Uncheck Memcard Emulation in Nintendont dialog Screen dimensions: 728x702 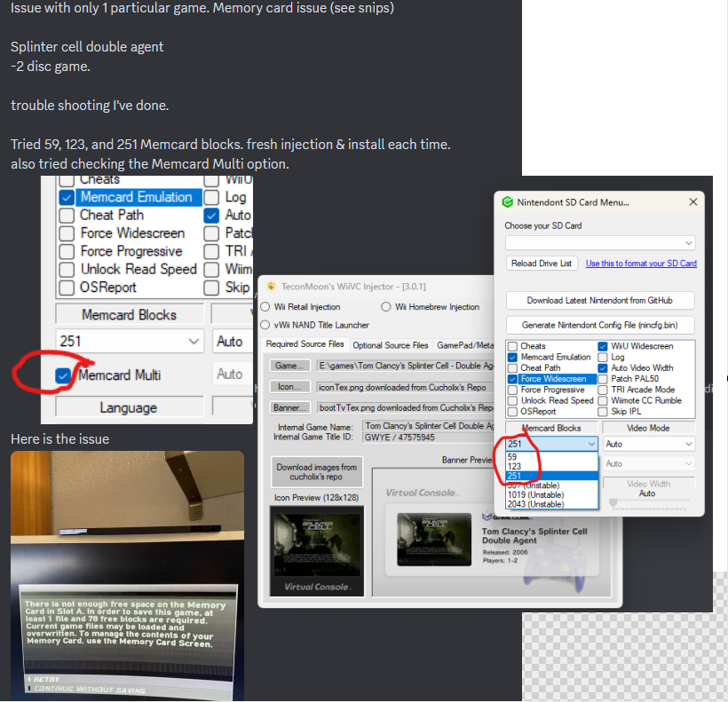pos(512,358)
